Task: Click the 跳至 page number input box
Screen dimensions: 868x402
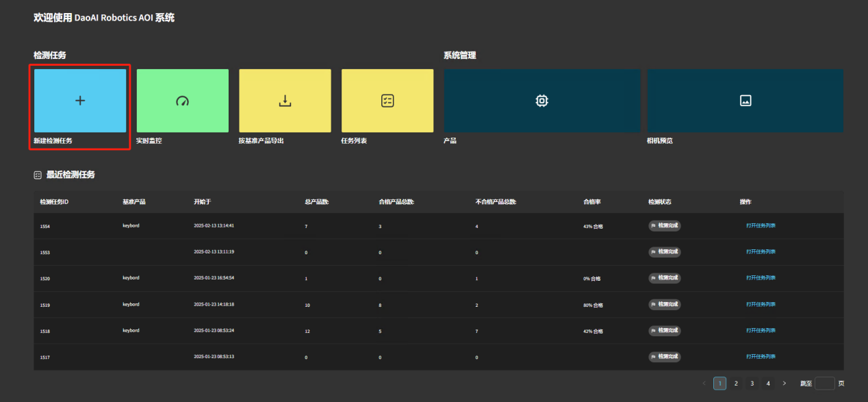Action: [x=825, y=384]
